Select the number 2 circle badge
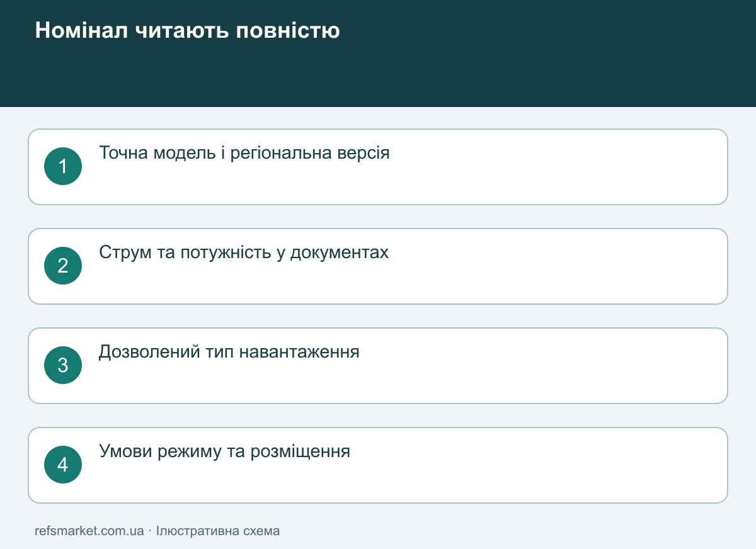This screenshot has height=549, width=756. 63,266
